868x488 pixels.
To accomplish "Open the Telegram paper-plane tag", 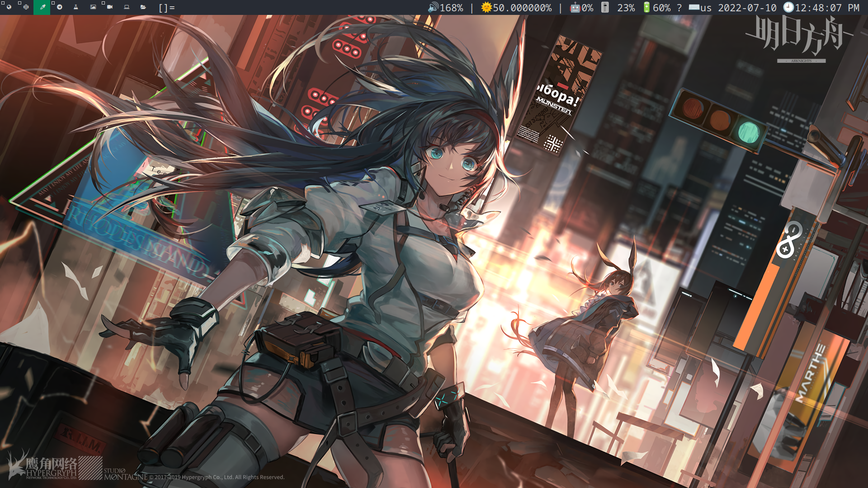I will (59, 7).
